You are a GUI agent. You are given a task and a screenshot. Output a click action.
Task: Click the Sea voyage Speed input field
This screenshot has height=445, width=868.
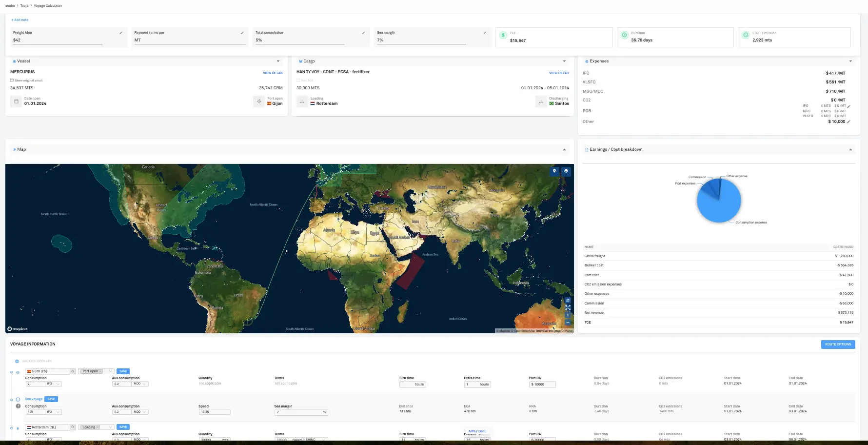[x=215, y=412]
